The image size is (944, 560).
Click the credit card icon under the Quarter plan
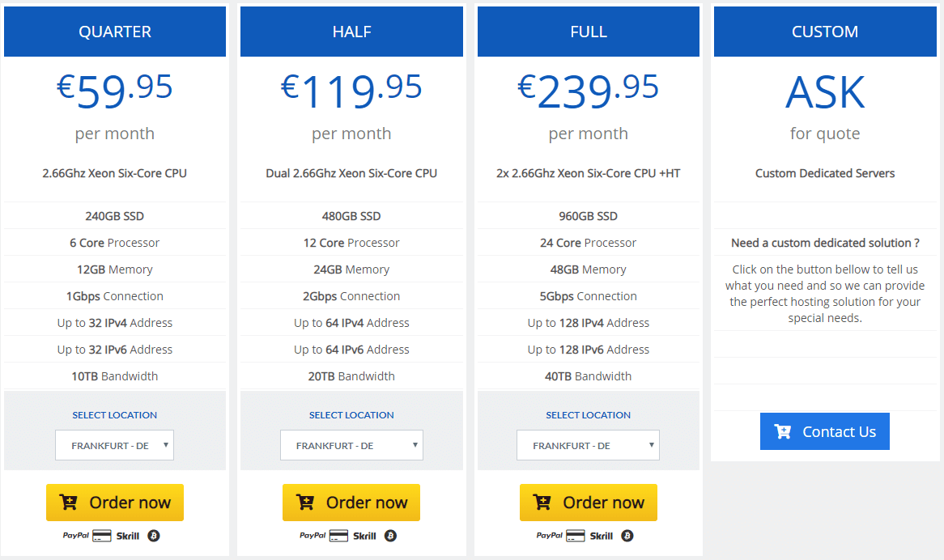(102, 536)
